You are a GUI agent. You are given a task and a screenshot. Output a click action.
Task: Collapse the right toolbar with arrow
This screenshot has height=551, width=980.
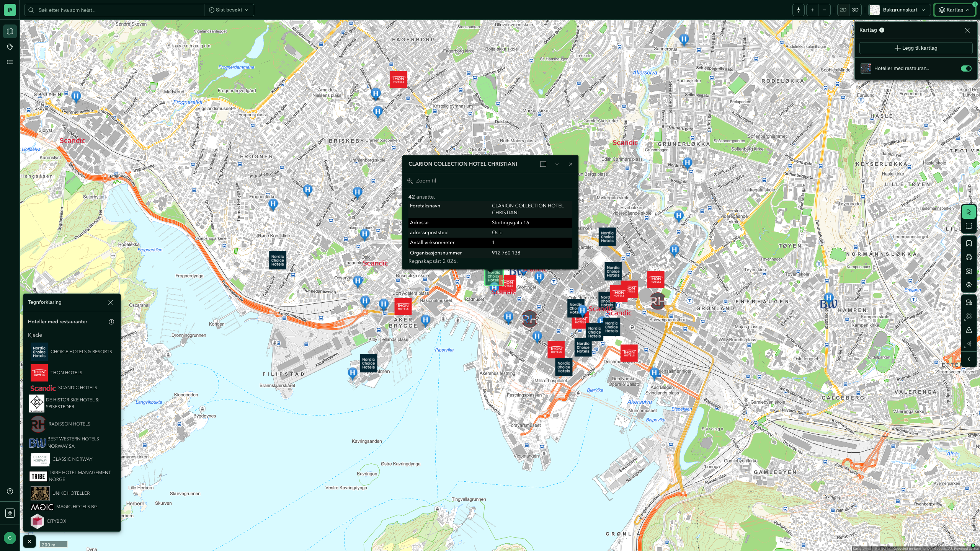pyautogui.click(x=969, y=359)
